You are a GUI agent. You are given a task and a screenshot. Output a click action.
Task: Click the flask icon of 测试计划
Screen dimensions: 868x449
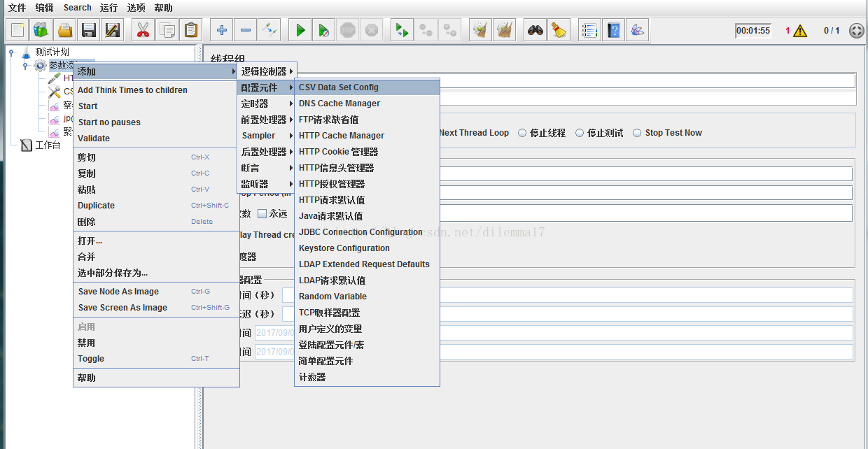(x=27, y=52)
